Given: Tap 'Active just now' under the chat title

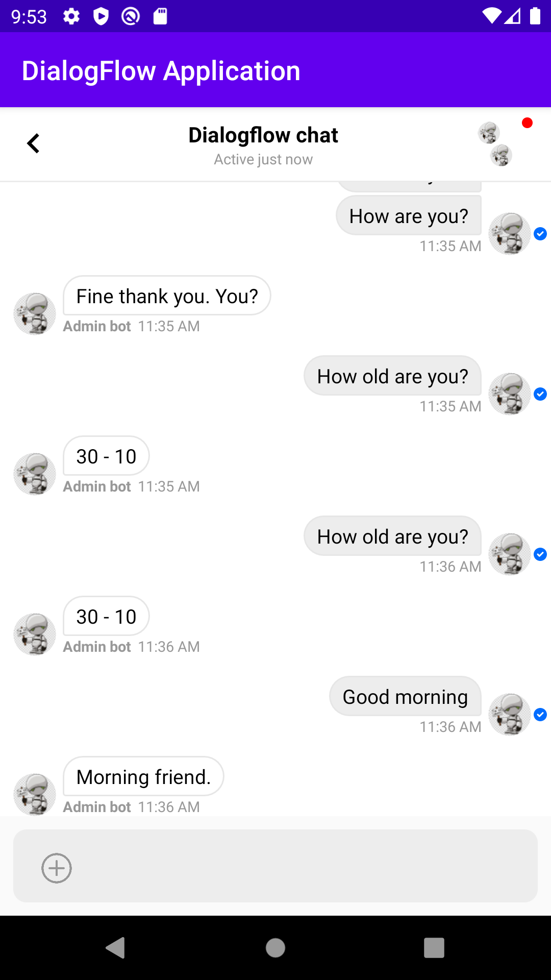Looking at the screenshot, I should tap(263, 159).
